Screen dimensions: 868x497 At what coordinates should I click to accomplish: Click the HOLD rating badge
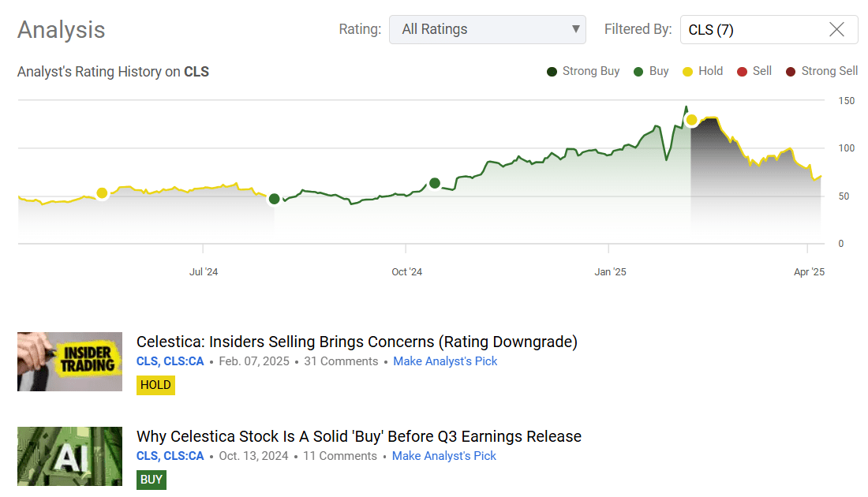point(155,385)
